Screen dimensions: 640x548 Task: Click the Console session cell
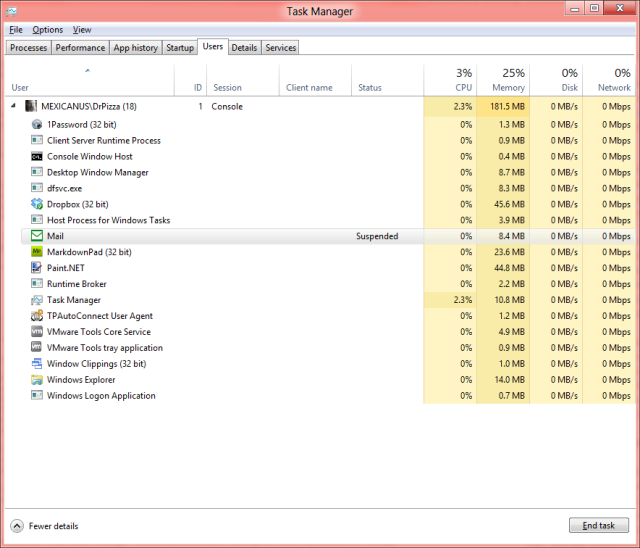point(227,106)
